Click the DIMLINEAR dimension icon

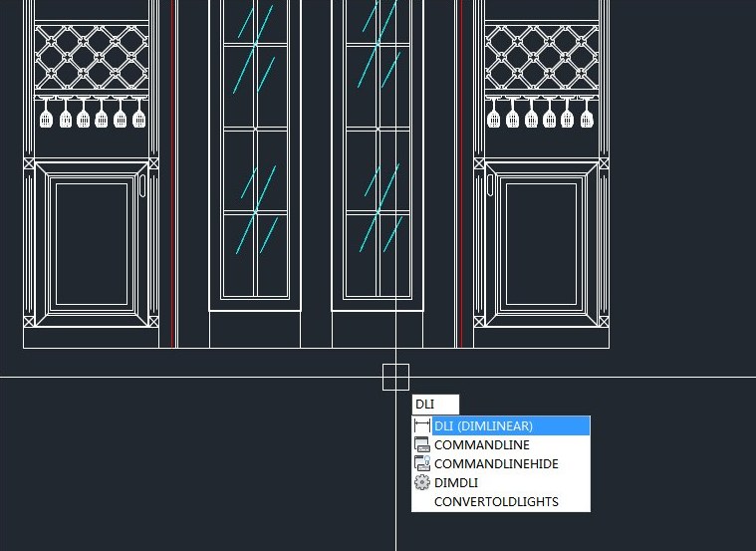(422, 425)
